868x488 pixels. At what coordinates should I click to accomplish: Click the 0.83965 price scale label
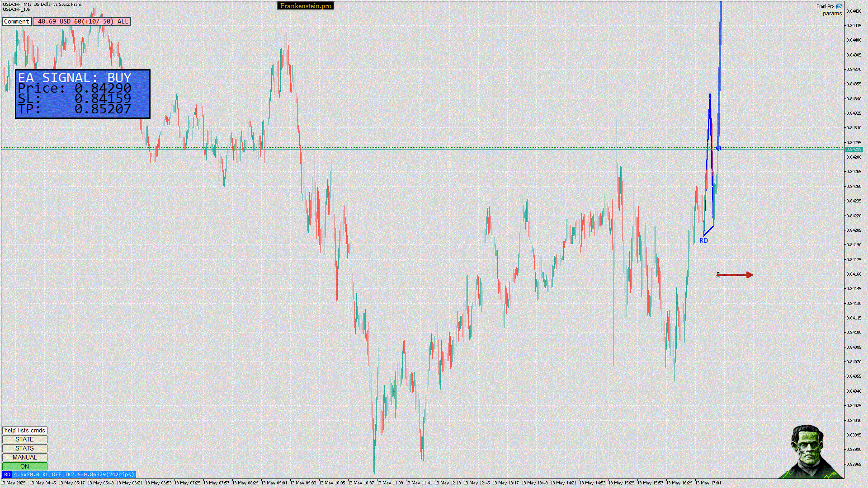click(854, 464)
